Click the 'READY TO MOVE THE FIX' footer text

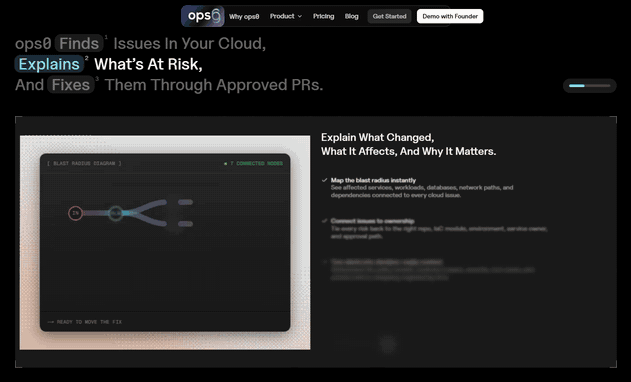(85, 322)
